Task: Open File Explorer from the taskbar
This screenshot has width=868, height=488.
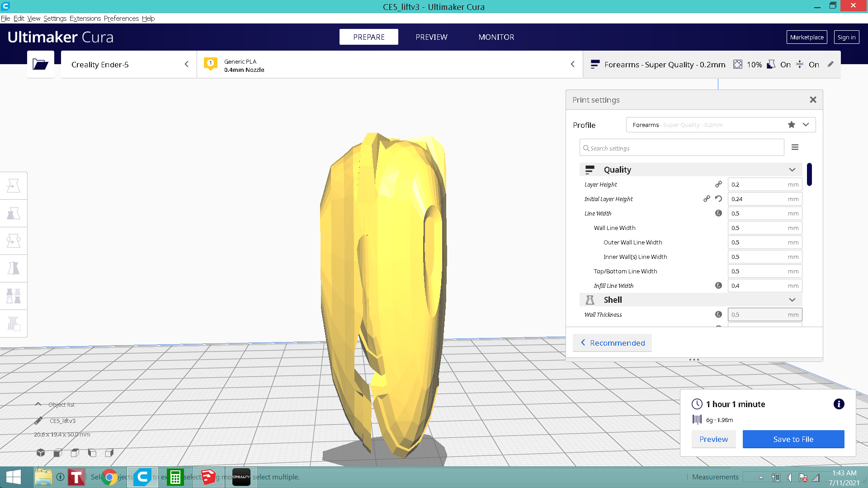Action: point(43,477)
